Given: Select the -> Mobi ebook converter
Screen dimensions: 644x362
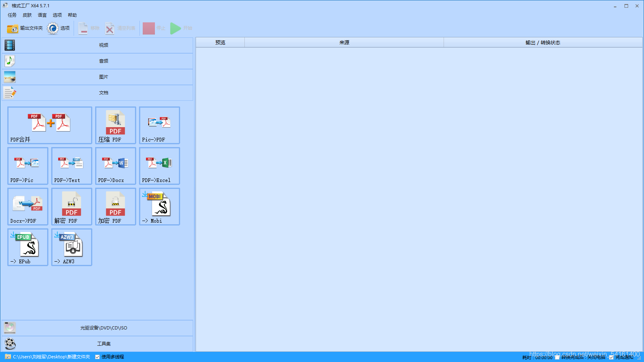Looking at the screenshot, I should point(159,206).
